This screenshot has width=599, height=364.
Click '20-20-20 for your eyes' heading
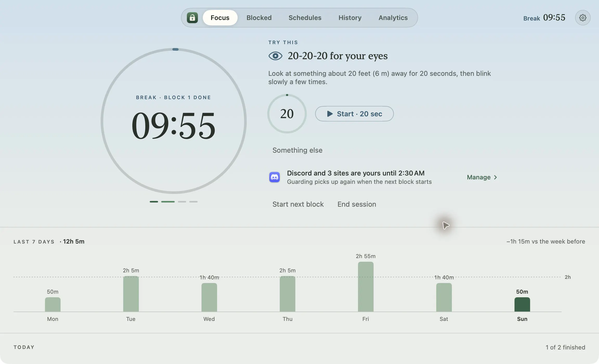337,56
